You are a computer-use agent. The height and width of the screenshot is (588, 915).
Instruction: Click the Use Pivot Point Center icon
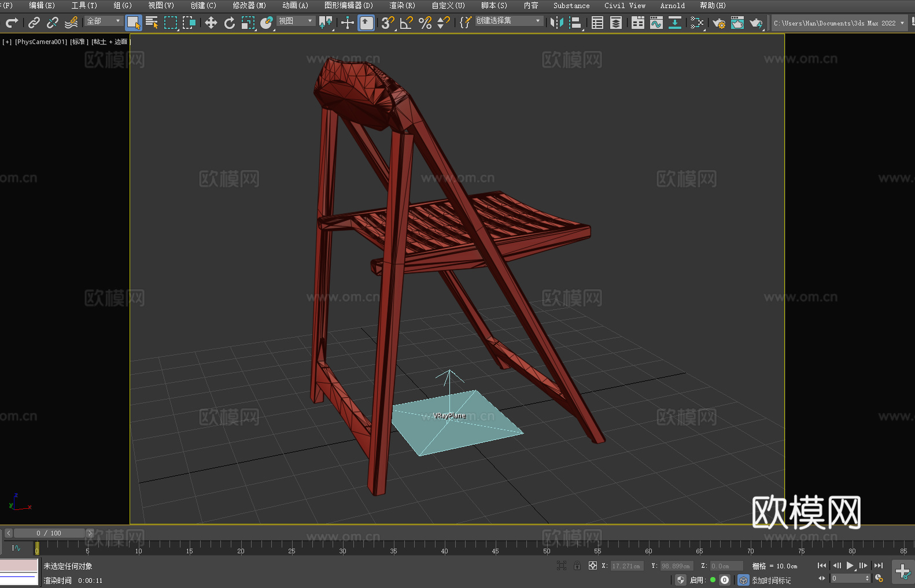[326, 23]
